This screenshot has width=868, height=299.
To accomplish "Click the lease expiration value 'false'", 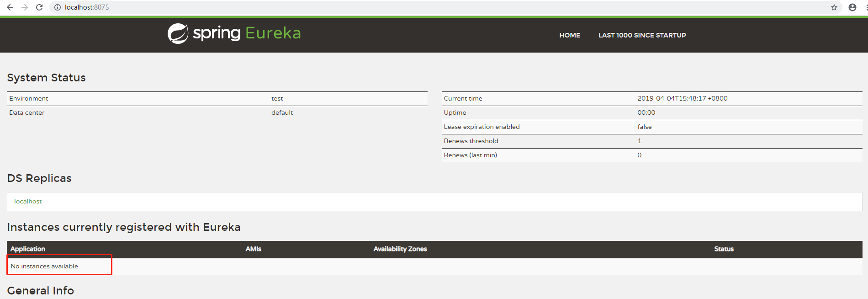I will (645, 127).
